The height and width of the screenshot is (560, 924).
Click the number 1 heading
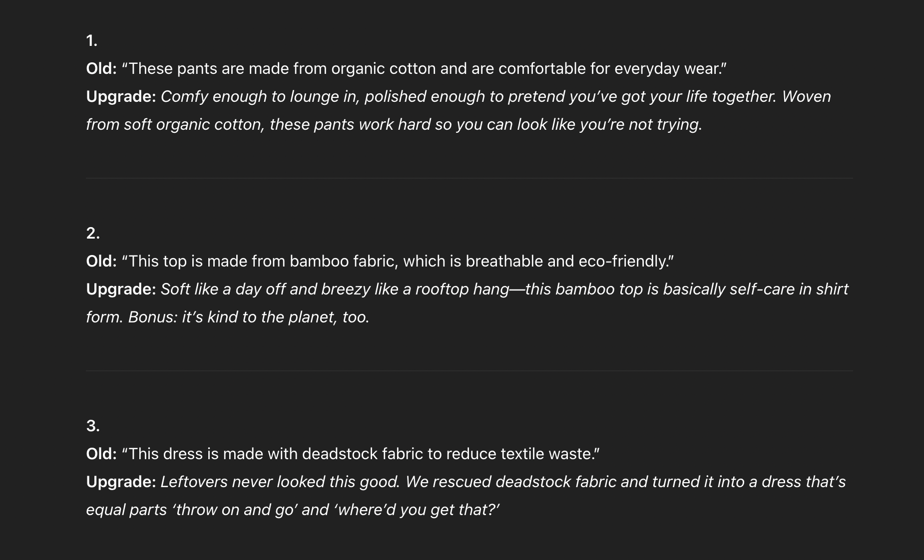[x=91, y=40]
